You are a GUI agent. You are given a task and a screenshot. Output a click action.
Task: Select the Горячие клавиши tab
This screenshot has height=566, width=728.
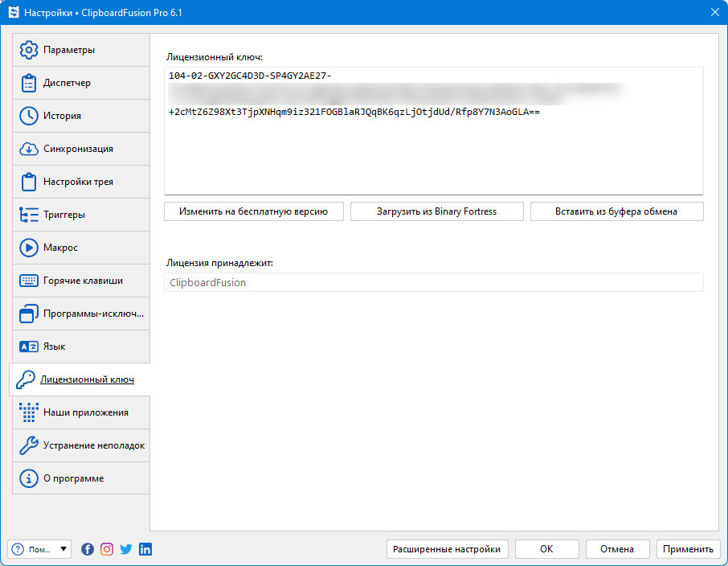[x=81, y=281]
